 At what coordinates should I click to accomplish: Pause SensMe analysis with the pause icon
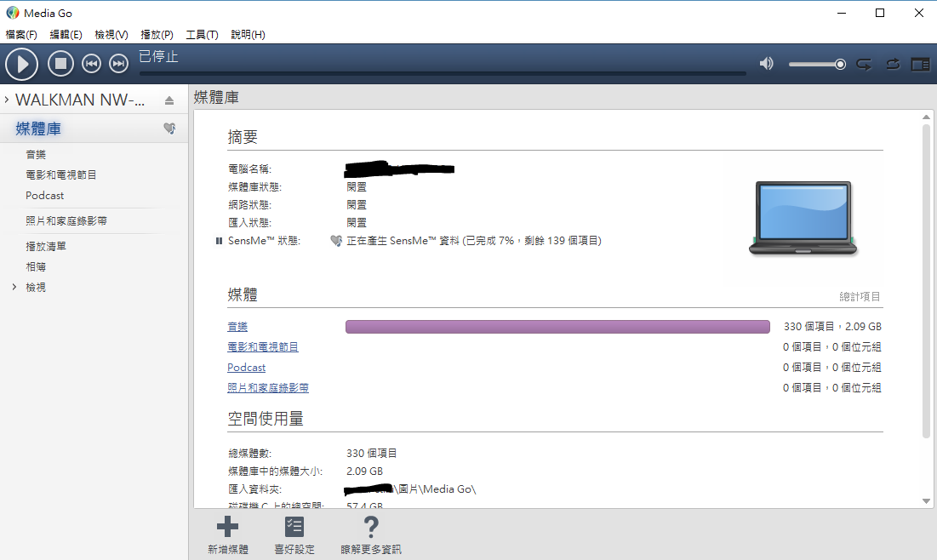point(219,241)
